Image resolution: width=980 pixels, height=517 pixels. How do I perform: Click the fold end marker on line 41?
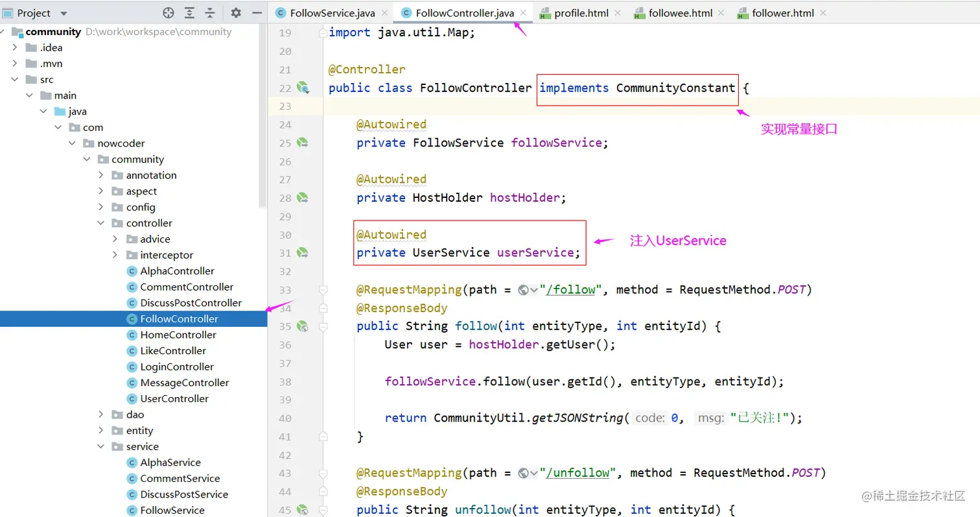click(x=323, y=437)
